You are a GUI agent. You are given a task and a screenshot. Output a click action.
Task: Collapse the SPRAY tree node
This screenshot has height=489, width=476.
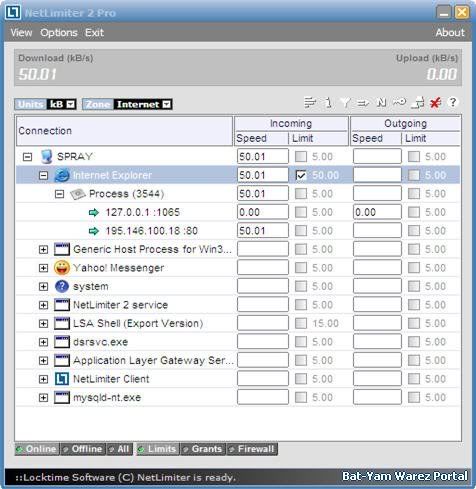pyautogui.click(x=27, y=157)
